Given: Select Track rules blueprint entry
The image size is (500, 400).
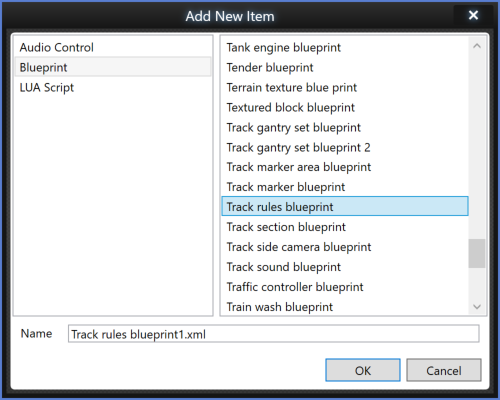Looking at the screenshot, I should [345, 206].
